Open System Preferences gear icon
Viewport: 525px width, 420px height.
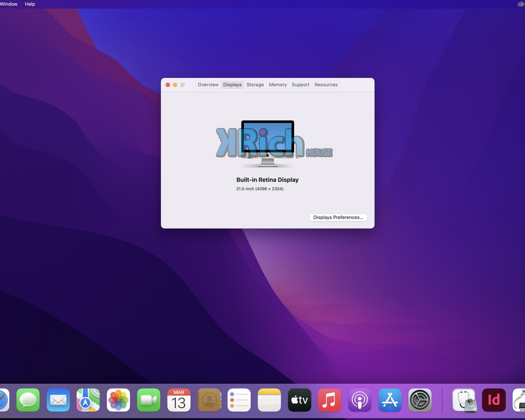pyautogui.click(x=420, y=400)
